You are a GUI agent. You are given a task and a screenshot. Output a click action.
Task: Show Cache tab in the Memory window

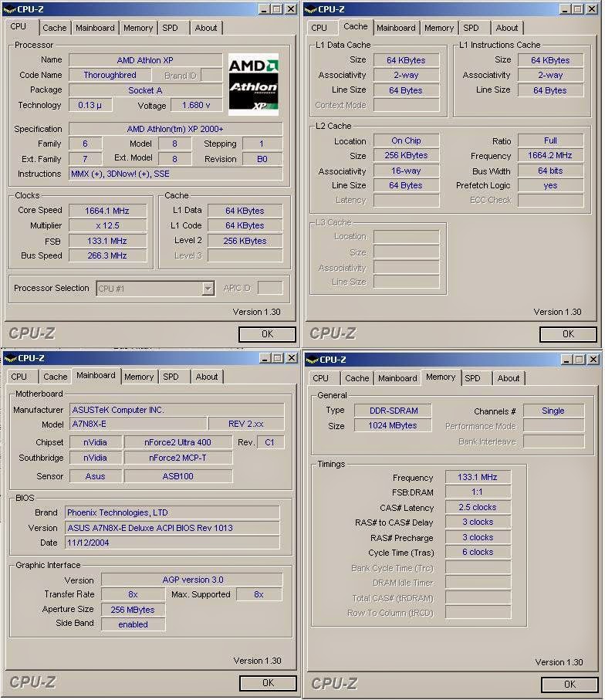pos(357,378)
